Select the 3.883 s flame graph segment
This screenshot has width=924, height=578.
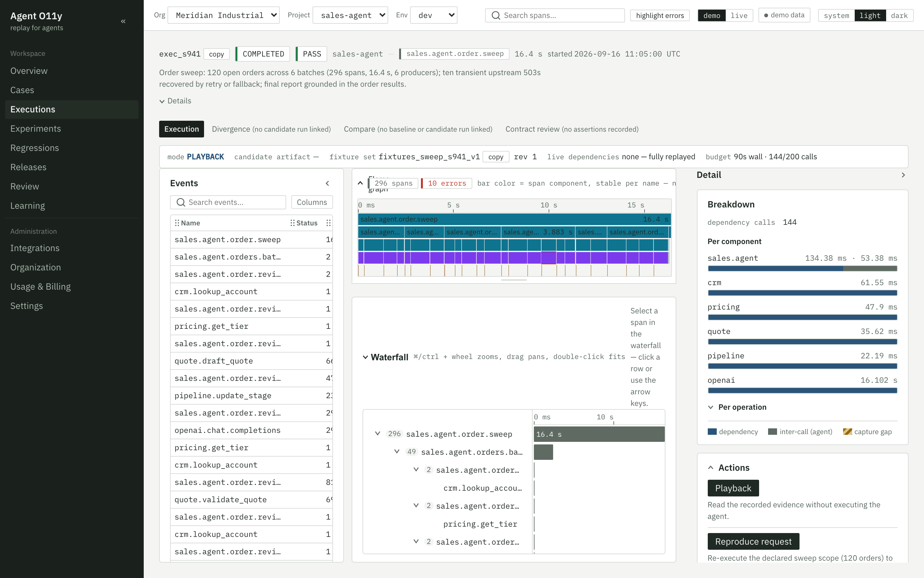pyautogui.click(x=538, y=232)
